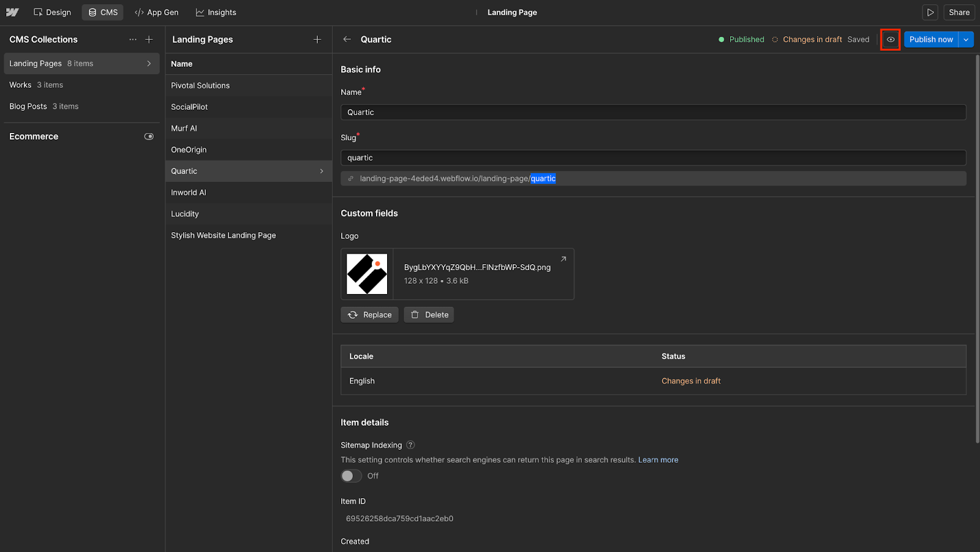
Task: Click the Share button
Action: pyautogui.click(x=959, y=12)
